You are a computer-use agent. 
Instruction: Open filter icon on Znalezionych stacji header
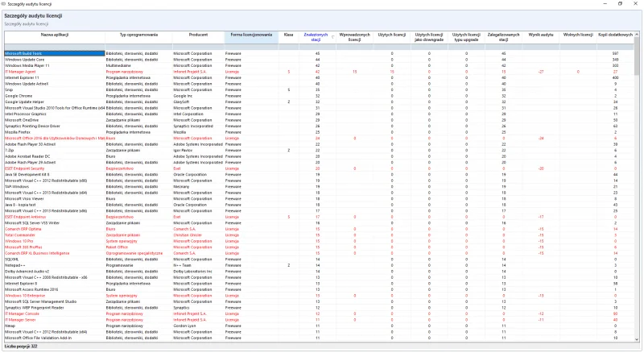coord(332,37)
